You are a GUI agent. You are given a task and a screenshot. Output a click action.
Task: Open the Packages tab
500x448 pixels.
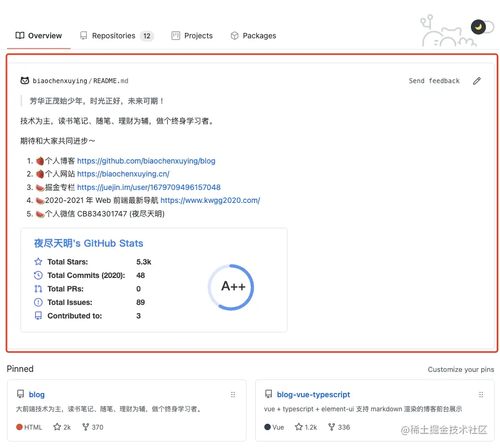253,36
